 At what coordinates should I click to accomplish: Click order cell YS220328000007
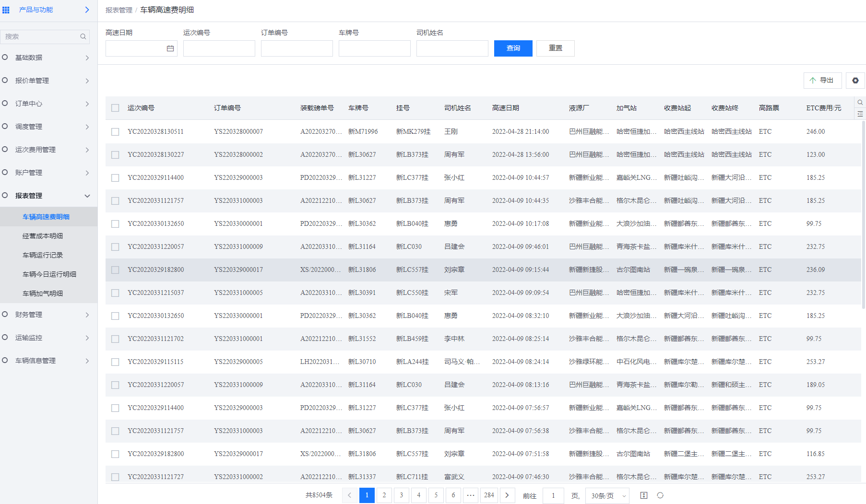[238, 131]
